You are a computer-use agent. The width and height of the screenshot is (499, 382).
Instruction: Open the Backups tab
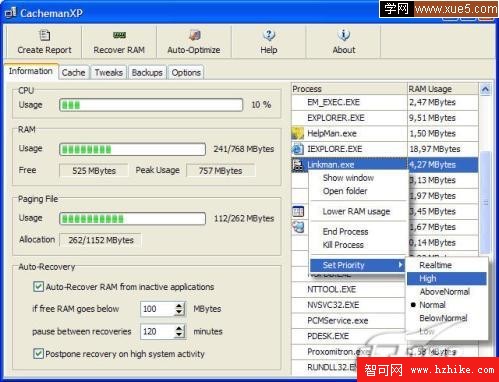click(x=147, y=72)
